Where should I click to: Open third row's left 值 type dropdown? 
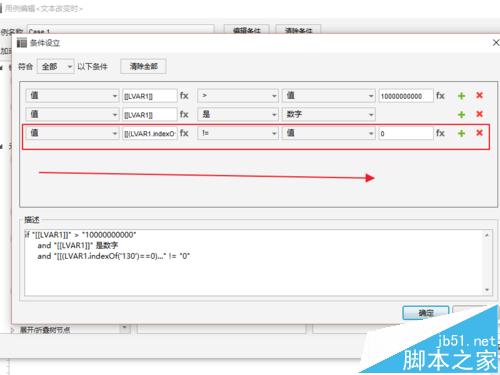click(72, 133)
